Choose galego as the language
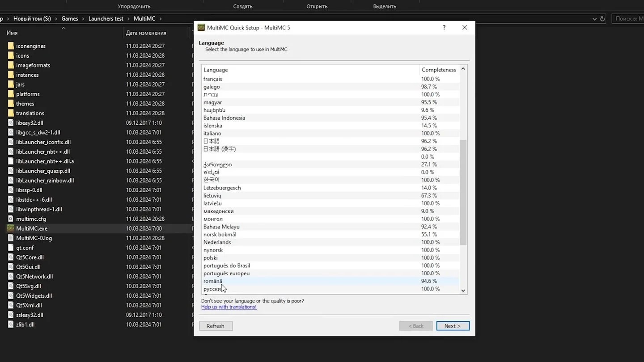The image size is (644, 362). [330, 87]
